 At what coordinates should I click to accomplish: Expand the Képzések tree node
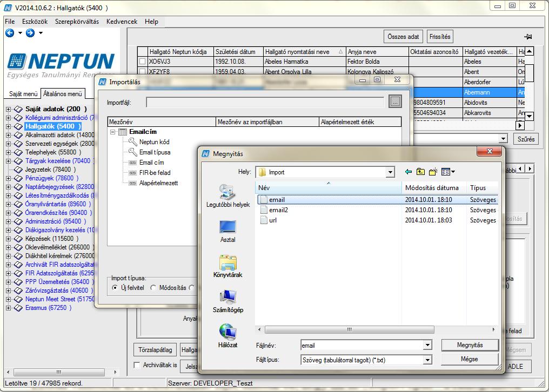[9, 239]
